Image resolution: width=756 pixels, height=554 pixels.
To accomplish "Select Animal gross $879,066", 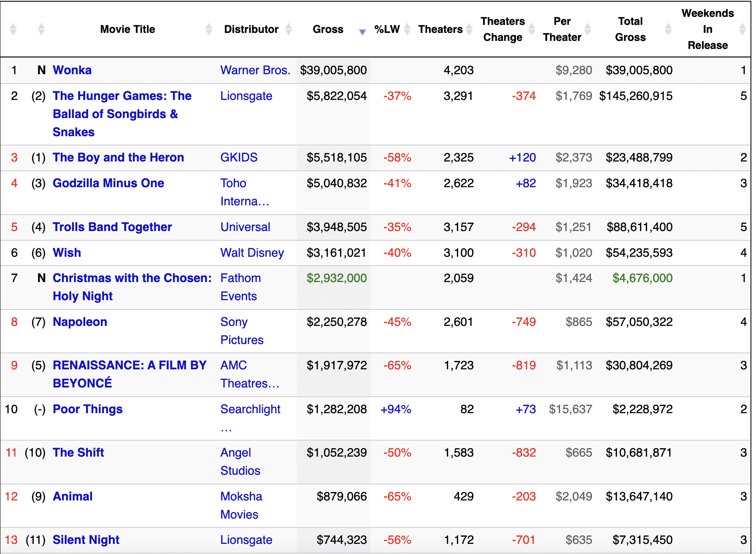I will [x=342, y=496].
